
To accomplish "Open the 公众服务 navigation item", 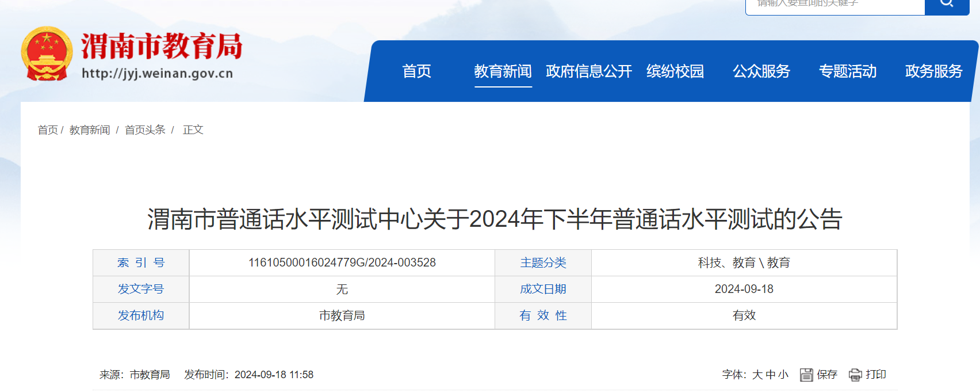I will coord(761,71).
